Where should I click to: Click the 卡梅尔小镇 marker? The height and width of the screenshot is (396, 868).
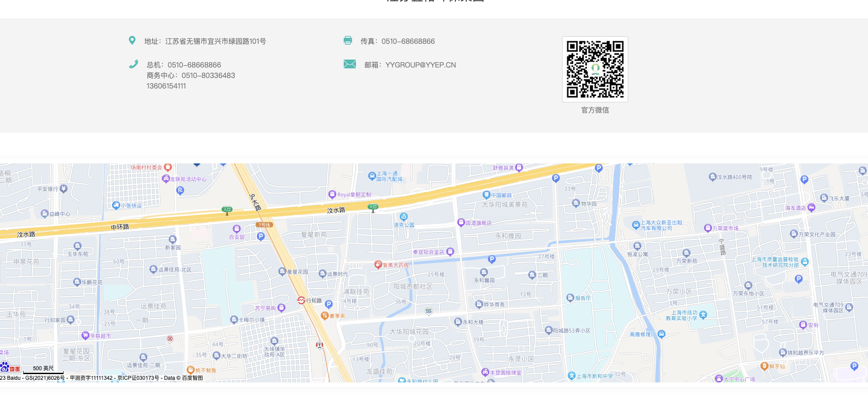pos(234,320)
